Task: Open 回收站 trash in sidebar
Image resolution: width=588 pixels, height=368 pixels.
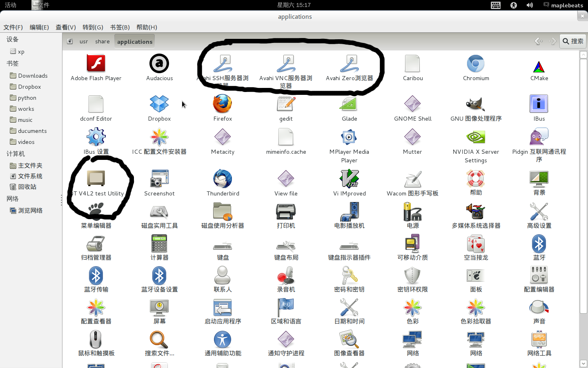Action: [27, 187]
